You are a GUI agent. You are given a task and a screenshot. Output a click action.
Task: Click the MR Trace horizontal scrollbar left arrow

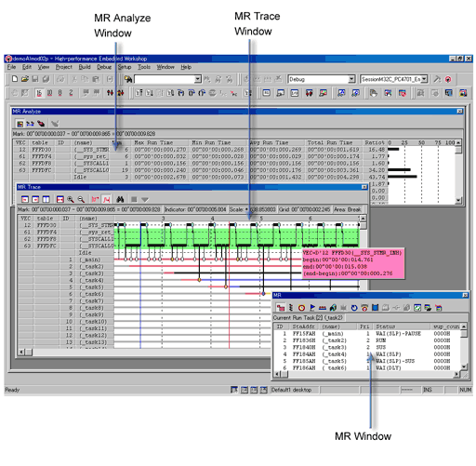pyautogui.click(x=21, y=353)
